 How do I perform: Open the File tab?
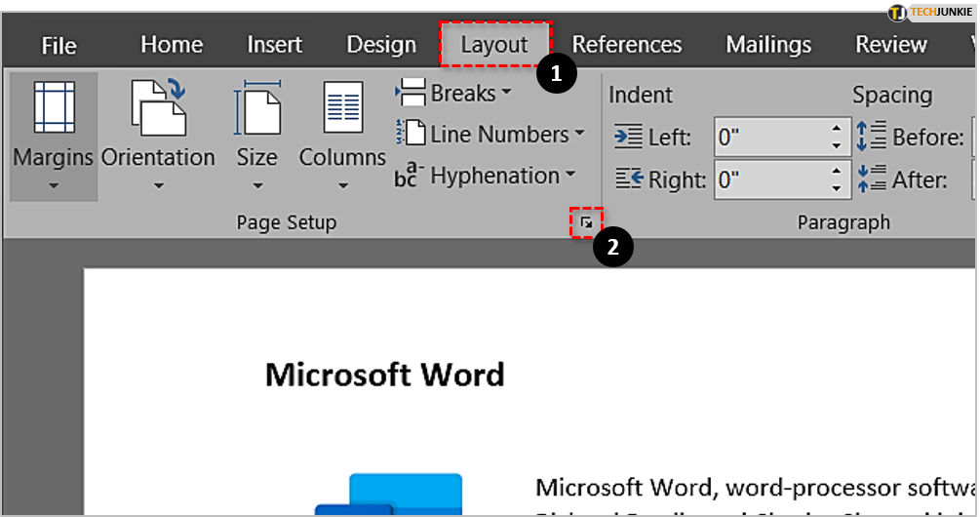point(60,45)
